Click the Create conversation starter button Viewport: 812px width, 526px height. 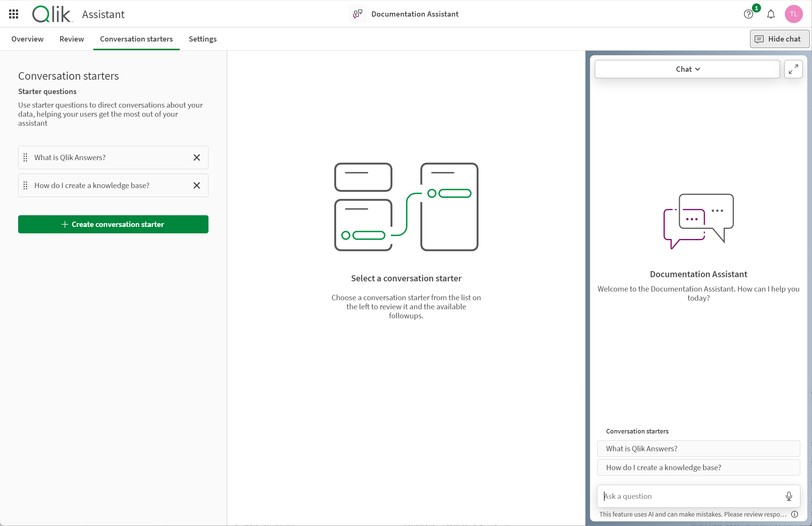[x=113, y=224]
